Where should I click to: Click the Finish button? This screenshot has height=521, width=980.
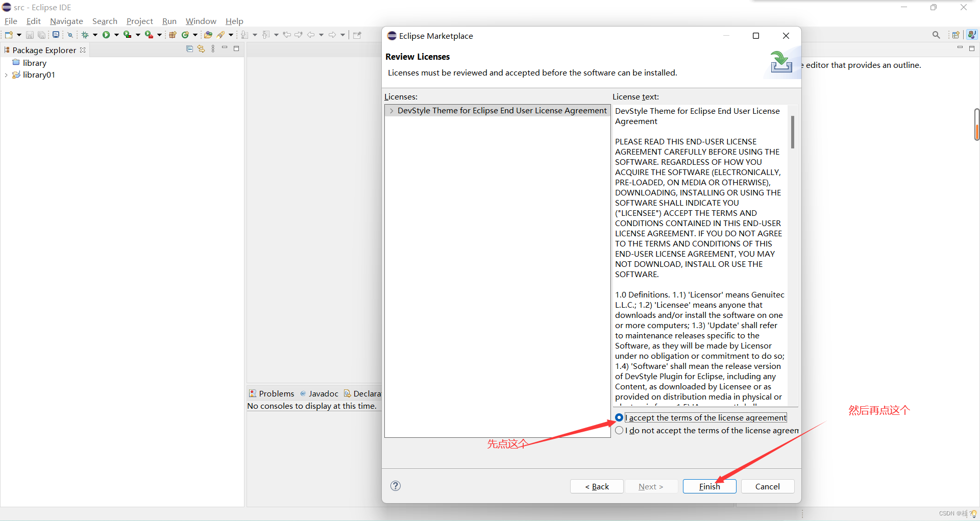point(709,486)
